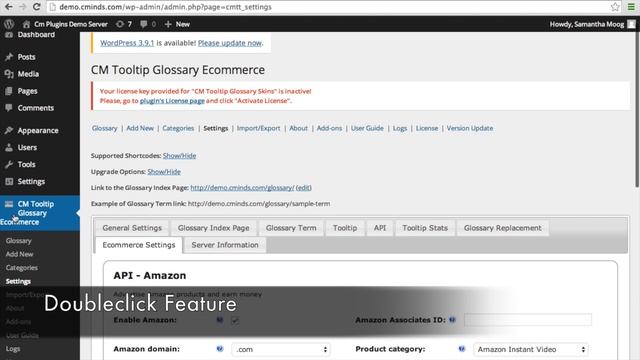640x360 pixels.
Task: Toggle Supported Shortcodes Show/Hide
Action: coord(179,156)
